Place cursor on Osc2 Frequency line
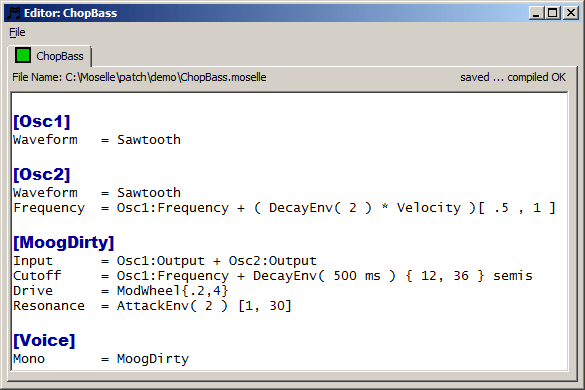Viewport: 585px width, 390px height. pyautogui.click(x=284, y=208)
